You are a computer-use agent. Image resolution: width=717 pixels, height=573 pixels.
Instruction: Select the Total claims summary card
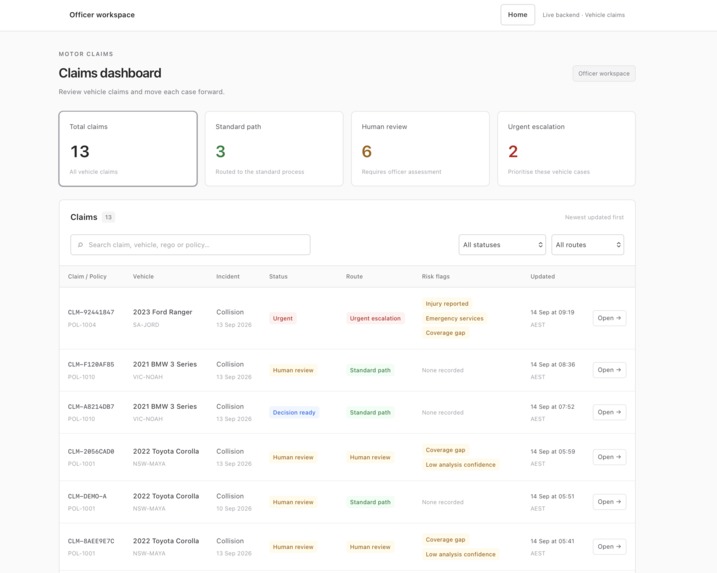pos(128,149)
